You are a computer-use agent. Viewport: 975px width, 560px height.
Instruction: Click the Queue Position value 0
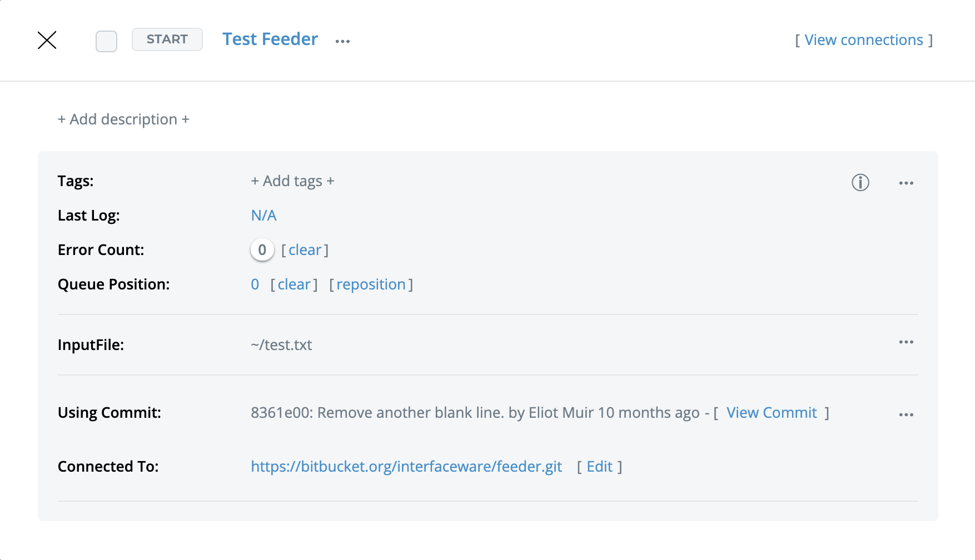[255, 284]
